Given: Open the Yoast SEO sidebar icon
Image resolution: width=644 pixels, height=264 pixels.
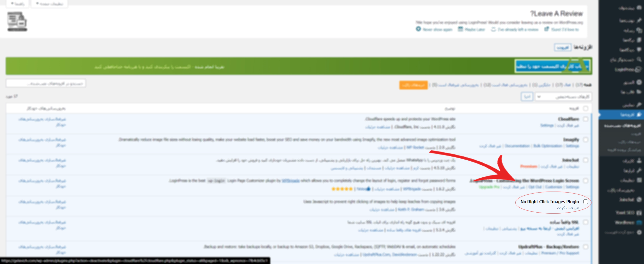Looking at the screenshot, I should [x=639, y=213].
